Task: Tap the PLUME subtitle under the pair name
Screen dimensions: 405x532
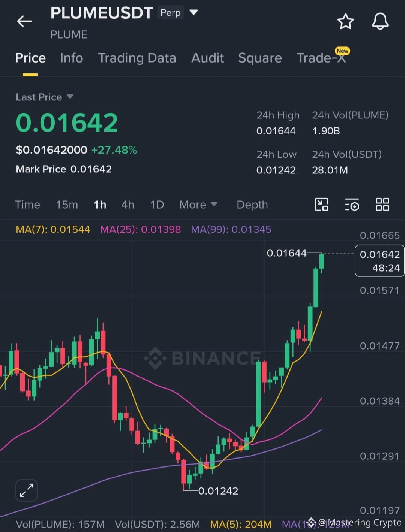Action: [x=69, y=35]
